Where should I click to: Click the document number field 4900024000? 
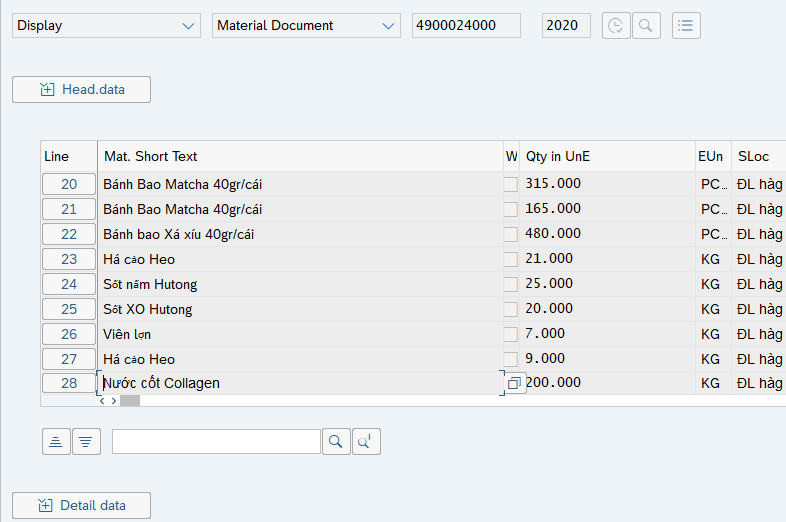pos(466,26)
